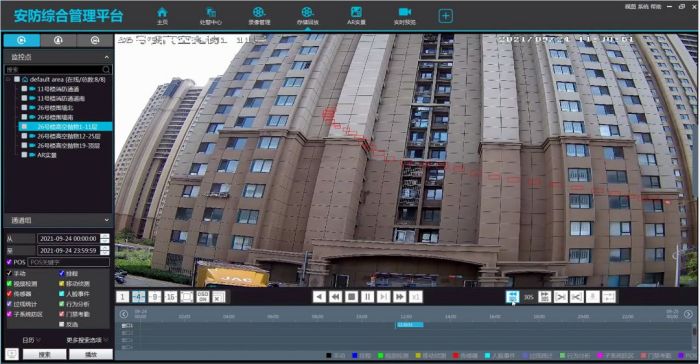
Task: Check the default area root checkbox
Action: click(x=17, y=79)
